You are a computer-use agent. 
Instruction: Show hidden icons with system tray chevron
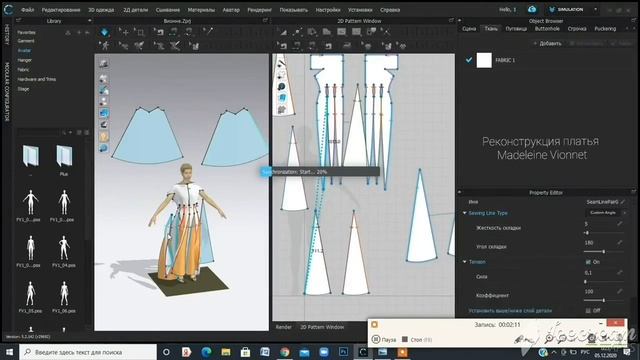pyautogui.click(x=554, y=352)
